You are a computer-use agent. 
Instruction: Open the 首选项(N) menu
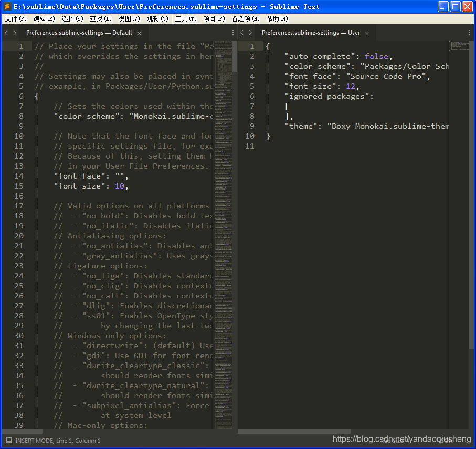(x=246, y=19)
